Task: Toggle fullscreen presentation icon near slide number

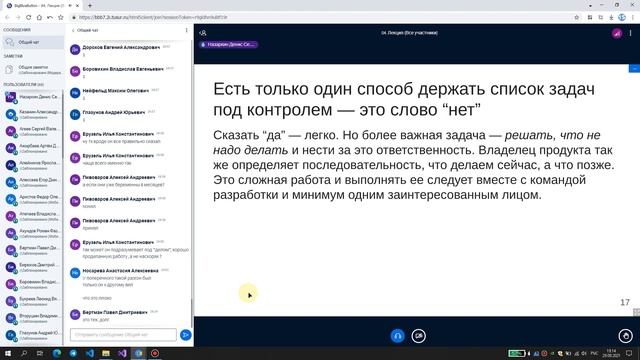Action: tap(636, 312)
